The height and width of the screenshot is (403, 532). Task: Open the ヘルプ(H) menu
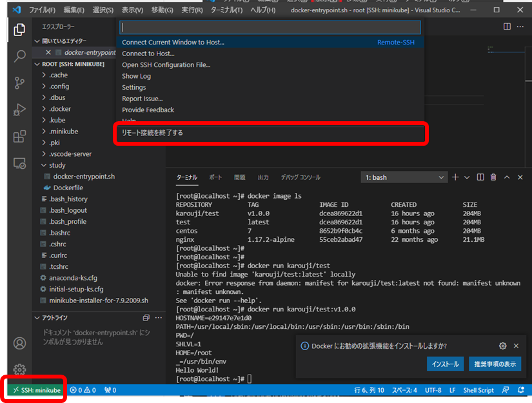point(263,10)
